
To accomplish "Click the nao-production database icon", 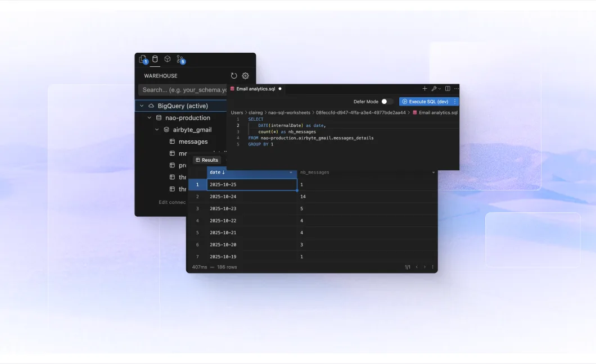I will click(x=159, y=117).
